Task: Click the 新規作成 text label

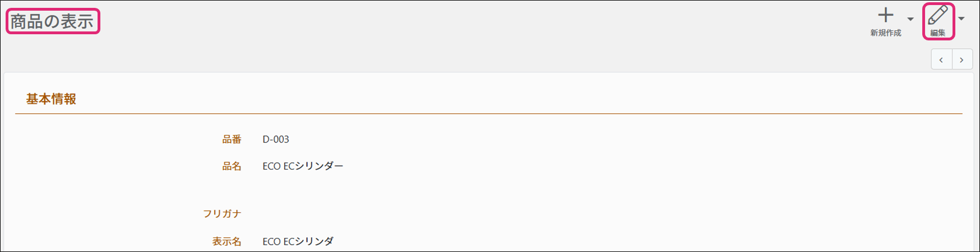Action: point(886,33)
